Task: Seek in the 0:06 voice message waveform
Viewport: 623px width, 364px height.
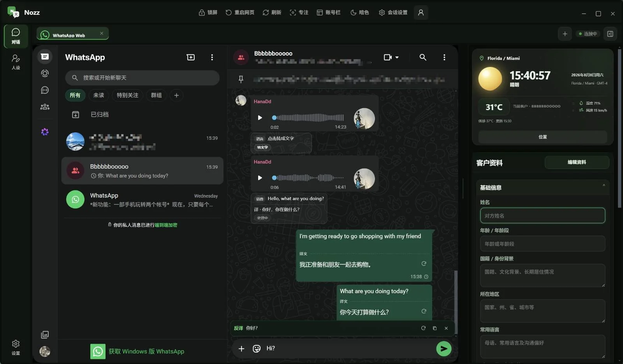Action: coord(308,178)
